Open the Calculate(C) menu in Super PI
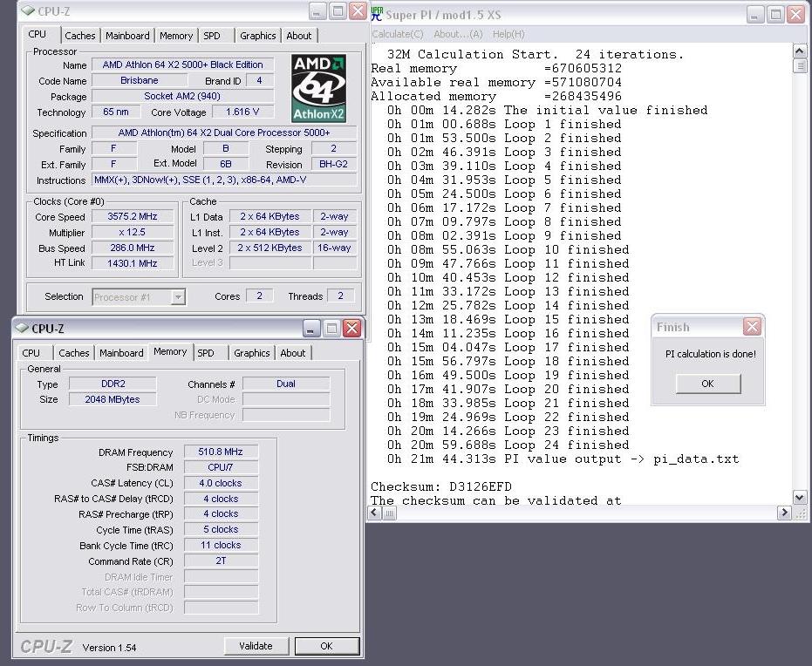 398,34
